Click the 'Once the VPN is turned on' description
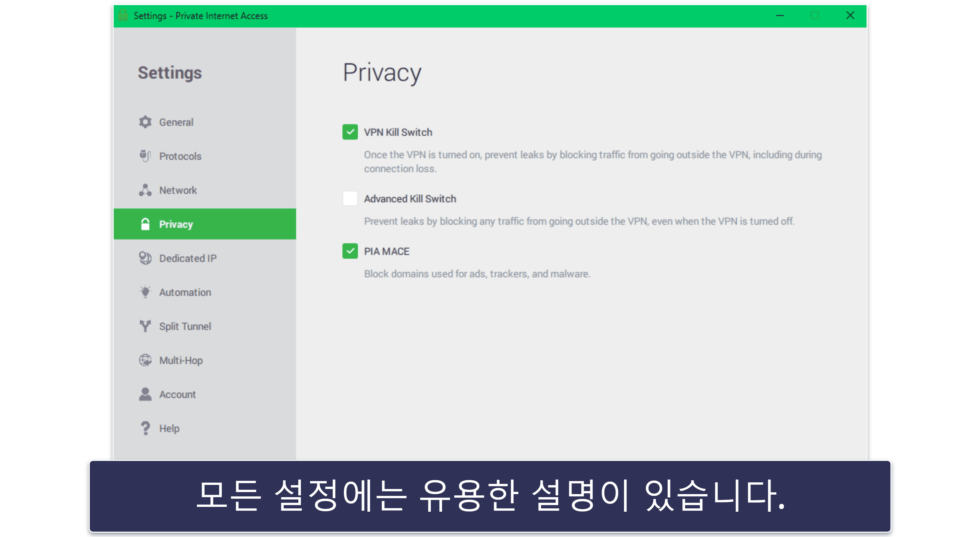 tap(593, 162)
